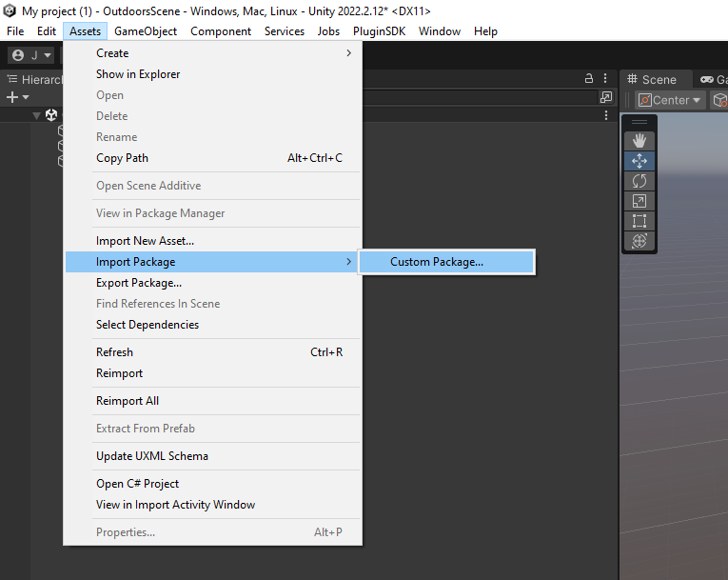This screenshot has width=728, height=580.
Task: Select the Rect tool
Action: click(x=639, y=221)
